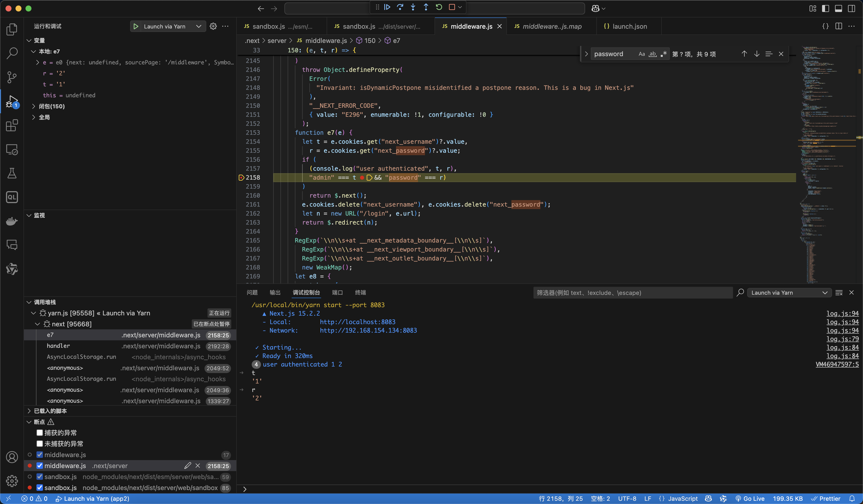The width and height of the screenshot is (863, 504).
Task: Open the Explorer view in activity bar
Action: point(12,29)
